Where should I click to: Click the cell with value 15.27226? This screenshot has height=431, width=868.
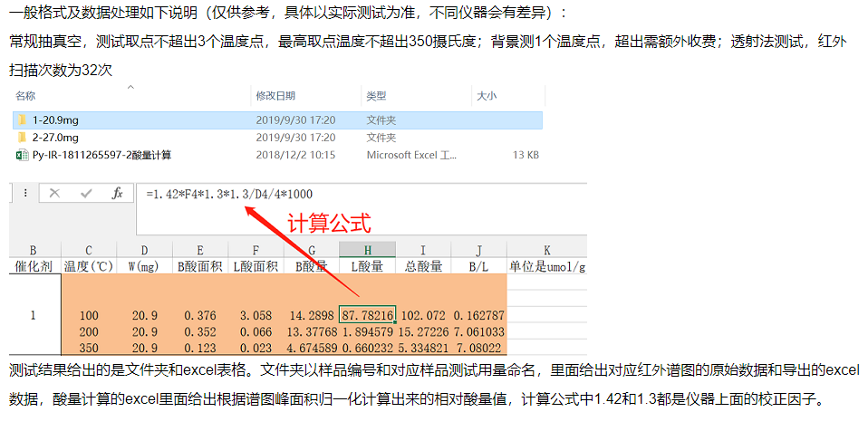tap(423, 332)
